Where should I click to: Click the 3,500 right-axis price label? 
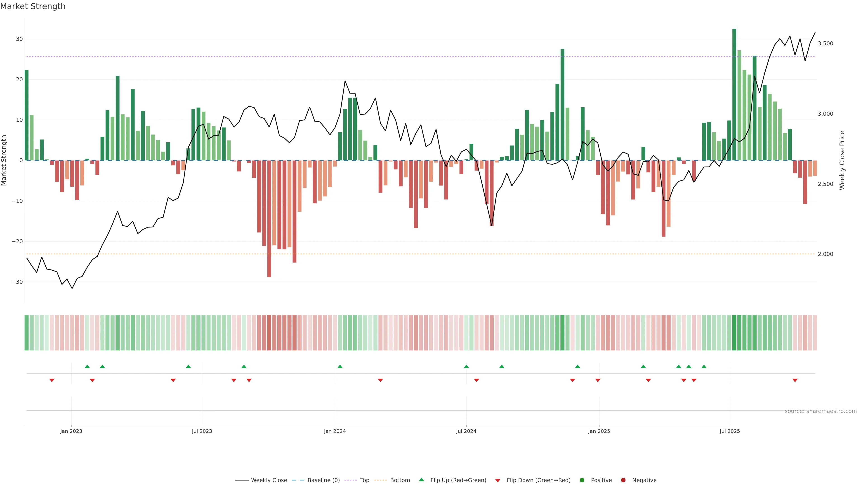[825, 43]
